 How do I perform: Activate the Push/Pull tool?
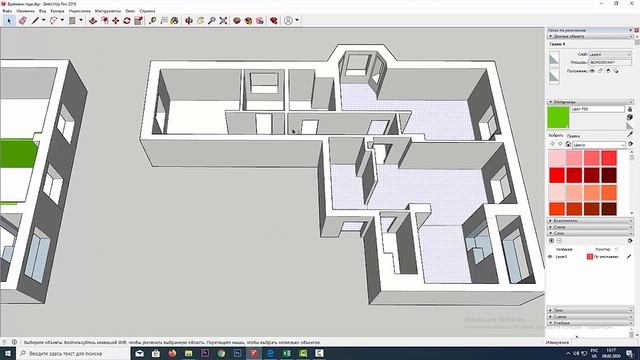[93, 20]
